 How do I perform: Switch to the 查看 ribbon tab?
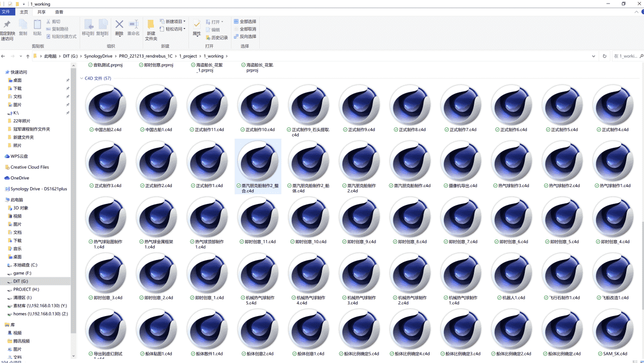pyautogui.click(x=59, y=12)
